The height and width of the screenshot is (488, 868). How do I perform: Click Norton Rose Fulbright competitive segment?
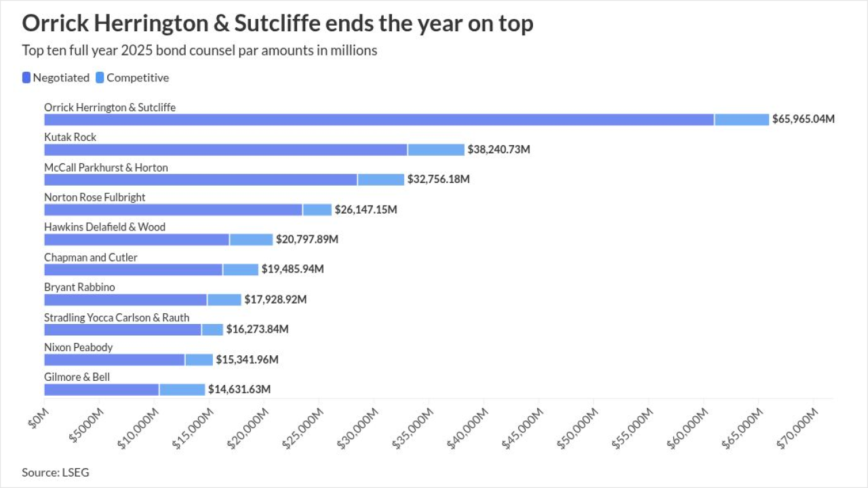(x=317, y=209)
